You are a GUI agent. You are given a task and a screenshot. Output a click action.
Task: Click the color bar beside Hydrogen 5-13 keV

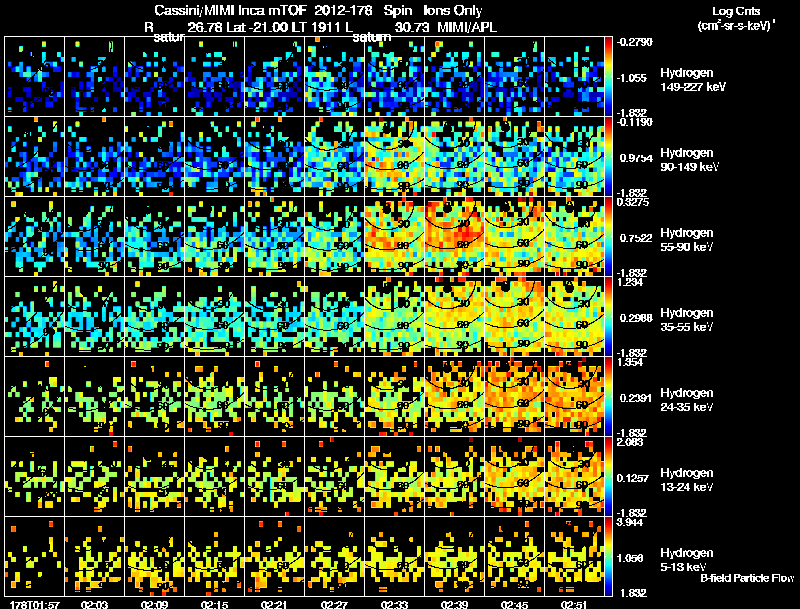click(608, 557)
